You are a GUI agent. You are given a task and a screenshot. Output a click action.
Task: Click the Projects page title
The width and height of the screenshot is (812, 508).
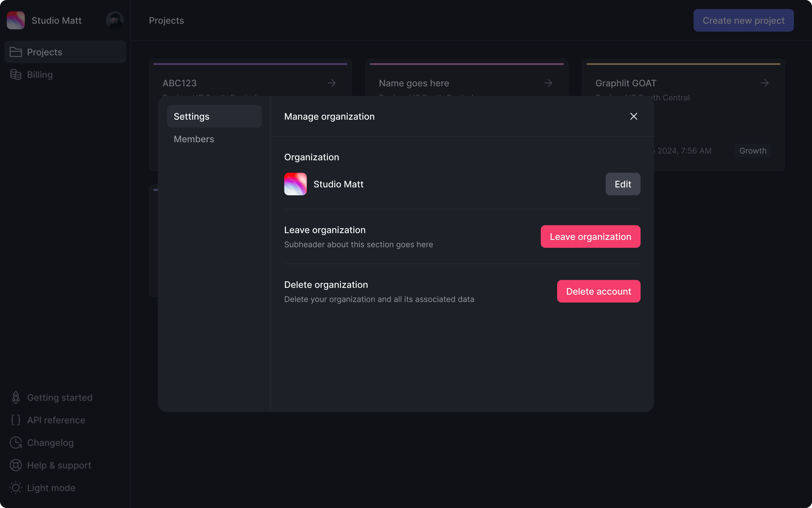click(x=166, y=21)
